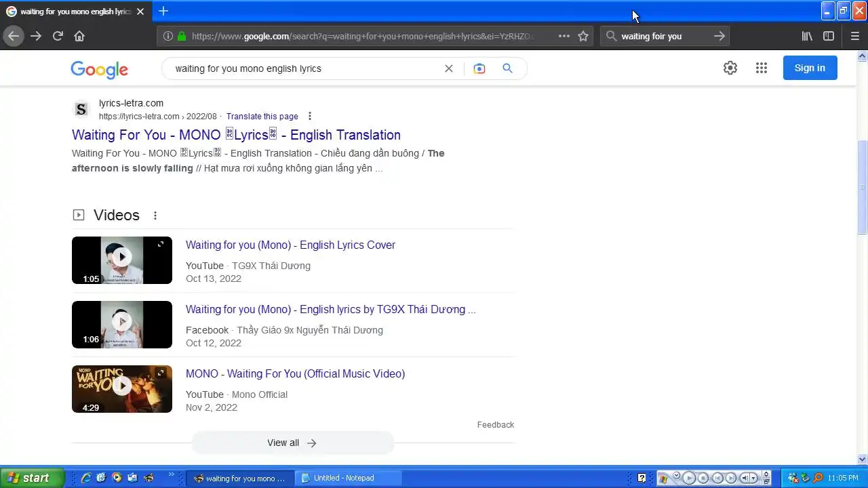Click 'YouTube · Mono Official' source text
868x488 pixels.
click(x=237, y=394)
